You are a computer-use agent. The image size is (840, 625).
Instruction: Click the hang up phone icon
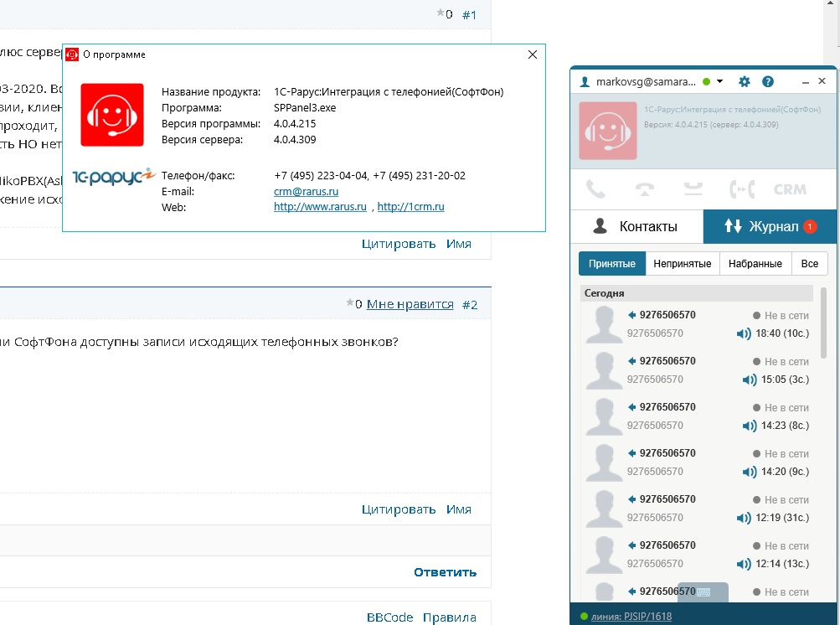tap(645, 189)
